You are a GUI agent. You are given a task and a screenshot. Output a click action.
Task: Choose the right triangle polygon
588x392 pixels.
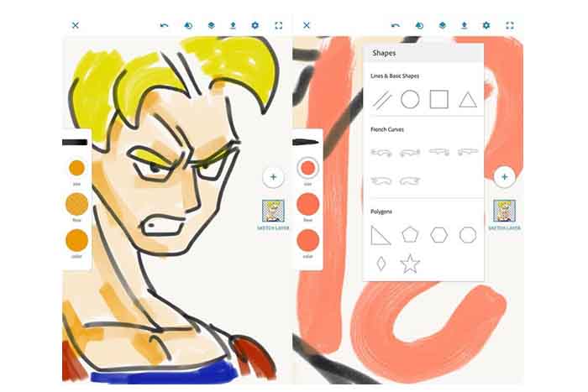[x=381, y=235]
